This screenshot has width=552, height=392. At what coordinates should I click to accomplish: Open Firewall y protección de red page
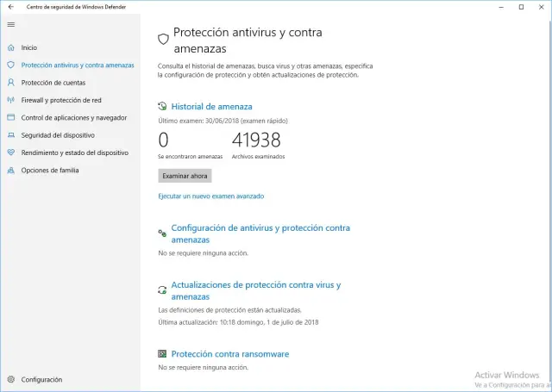point(61,100)
